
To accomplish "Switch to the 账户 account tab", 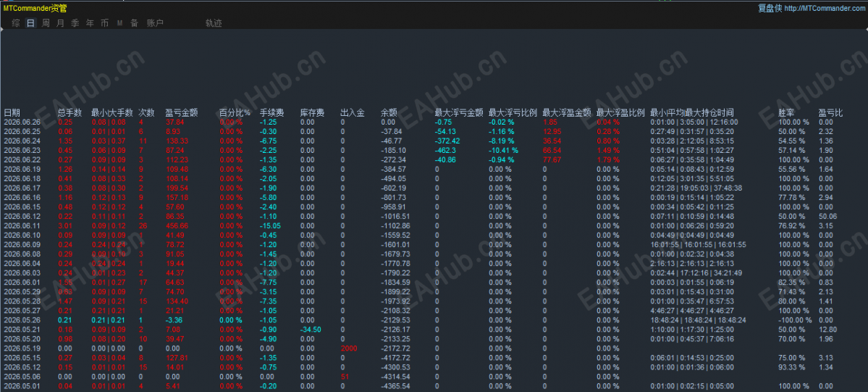I will click(x=155, y=23).
